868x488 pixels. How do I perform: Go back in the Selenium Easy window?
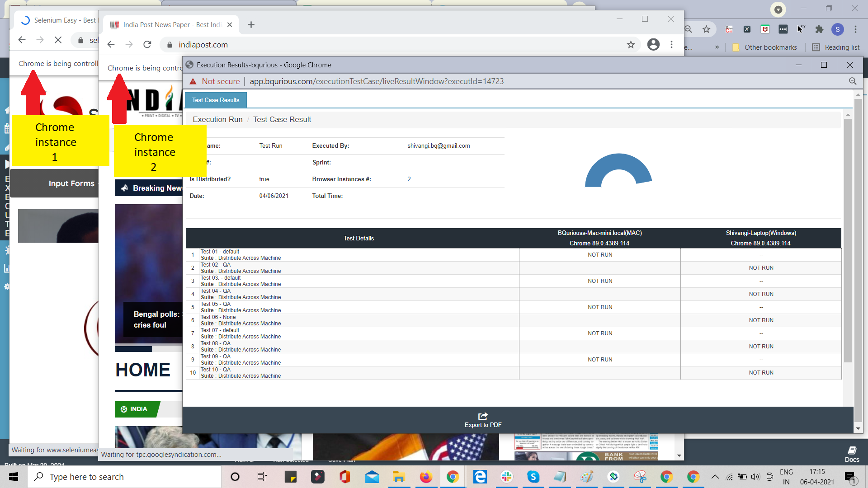pos(22,40)
